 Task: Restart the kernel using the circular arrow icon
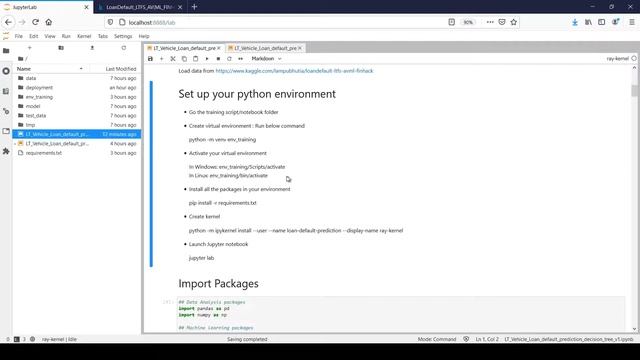[229, 59]
